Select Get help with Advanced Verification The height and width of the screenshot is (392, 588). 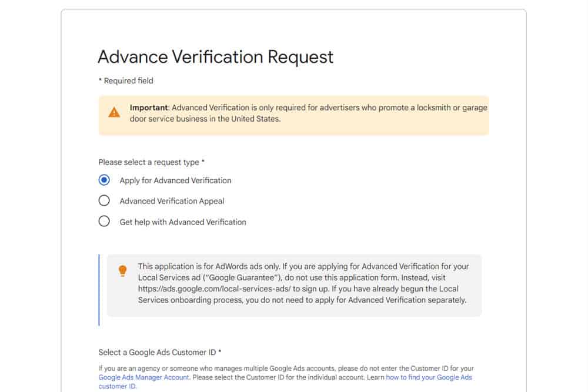[x=104, y=222]
